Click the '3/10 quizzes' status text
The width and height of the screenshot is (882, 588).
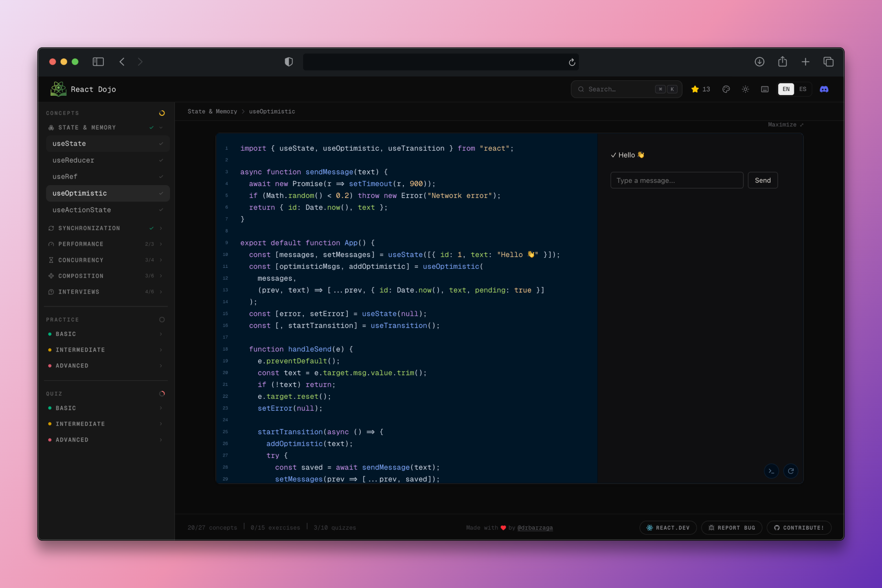(335, 528)
